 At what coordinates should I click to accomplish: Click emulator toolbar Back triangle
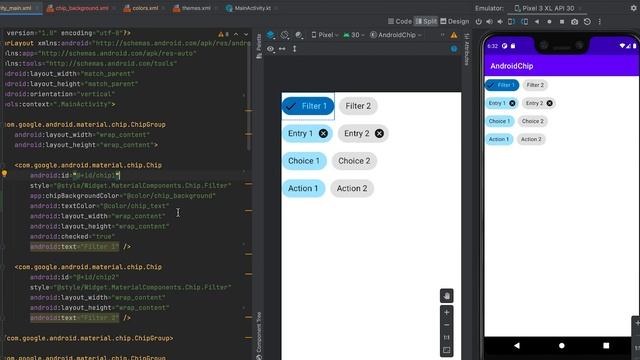537,22
